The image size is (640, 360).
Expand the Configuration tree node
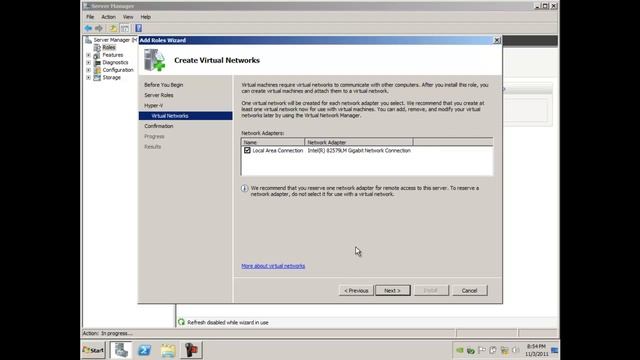tap(89, 70)
